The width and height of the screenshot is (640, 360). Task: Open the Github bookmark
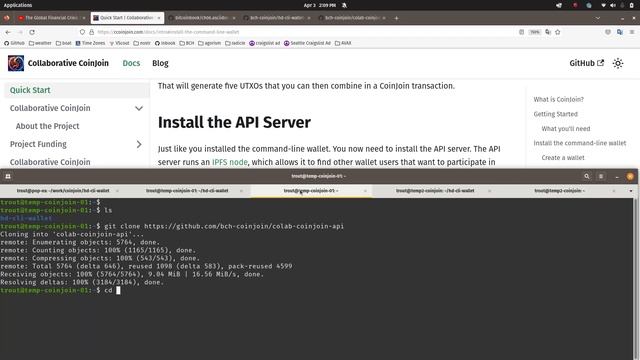pyautogui.click(x=14, y=43)
